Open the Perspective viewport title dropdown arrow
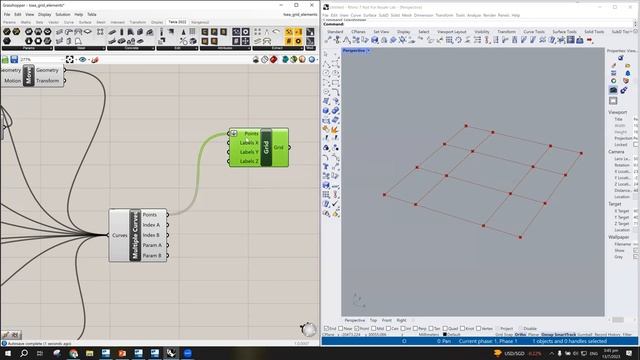640x360 pixels. point(369,51)
